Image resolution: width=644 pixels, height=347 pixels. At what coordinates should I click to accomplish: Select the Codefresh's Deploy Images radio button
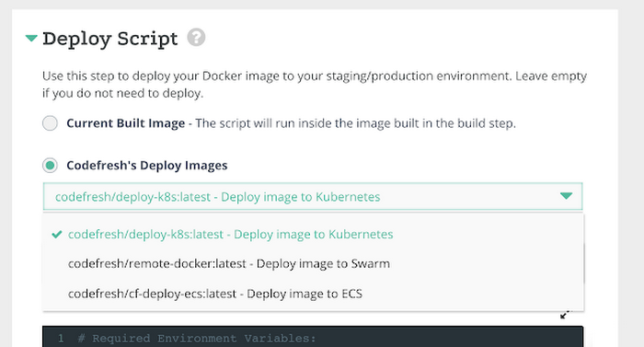point(50,166)
